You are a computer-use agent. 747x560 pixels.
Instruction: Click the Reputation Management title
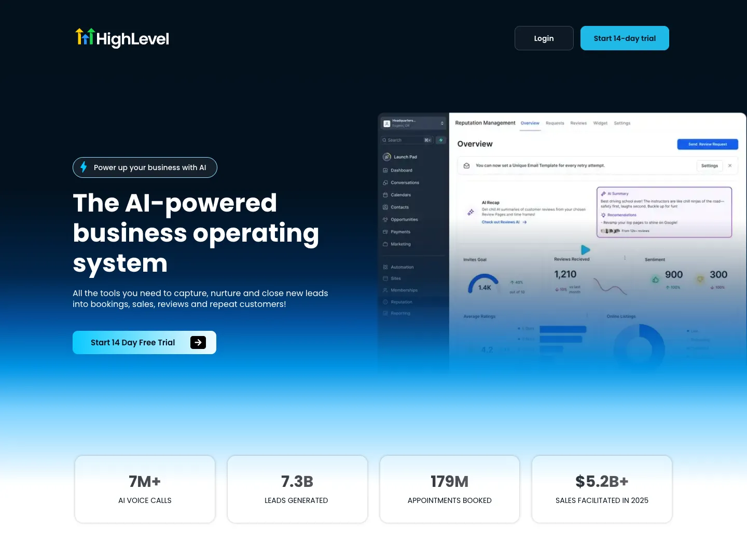coord(485,123)
